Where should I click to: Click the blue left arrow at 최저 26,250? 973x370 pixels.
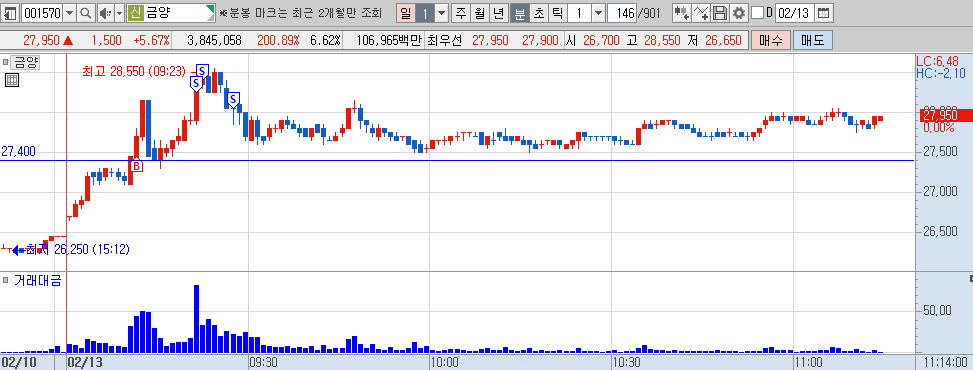click(x=19, y=250)
